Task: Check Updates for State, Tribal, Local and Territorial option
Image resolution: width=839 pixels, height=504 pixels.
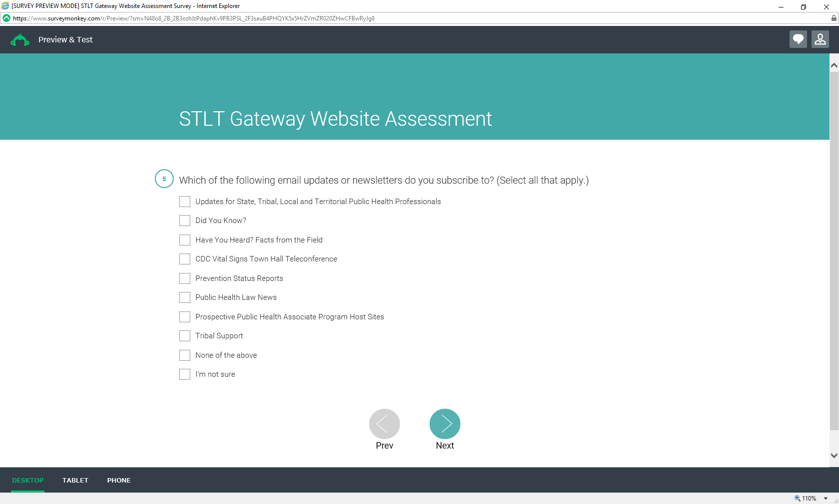Action: [x=185, y=202]
